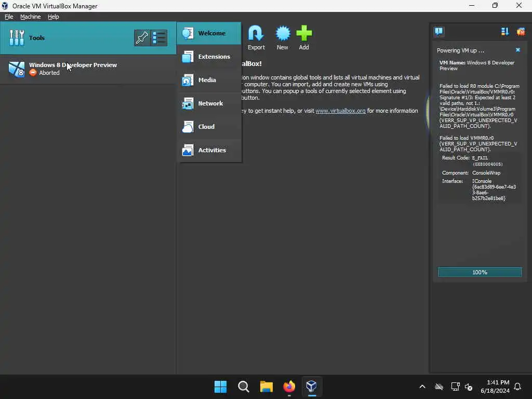This screenshot has width=532, height=399.
Task: Click the Welcome tool icon
Action: (188, 33)
